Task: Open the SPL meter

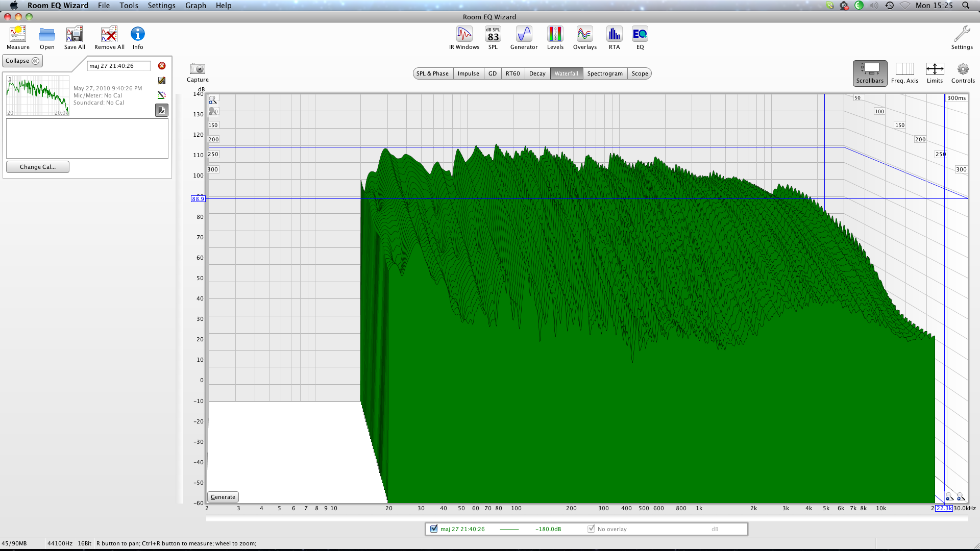Action: pyautogui.click(x=493, y=35)
